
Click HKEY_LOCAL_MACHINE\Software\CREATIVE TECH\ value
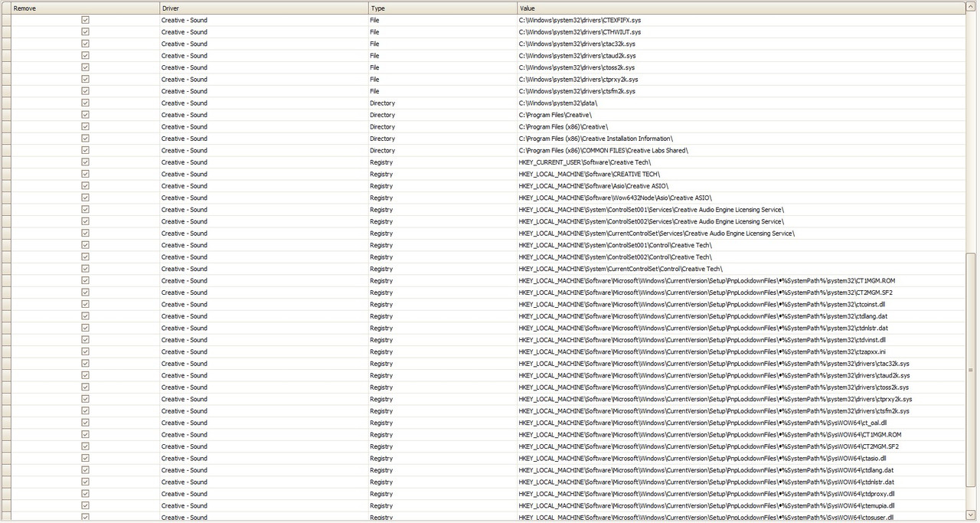(x=741, y=174)
